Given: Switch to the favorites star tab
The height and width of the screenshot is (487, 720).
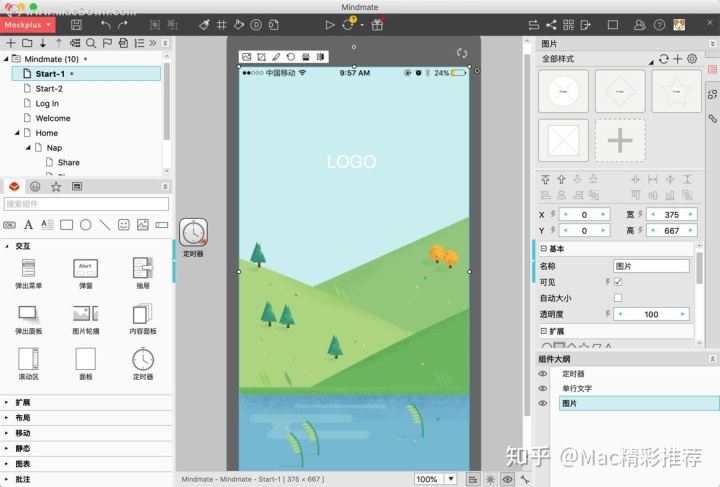Looking at the screenshot, I should point(56,186).
